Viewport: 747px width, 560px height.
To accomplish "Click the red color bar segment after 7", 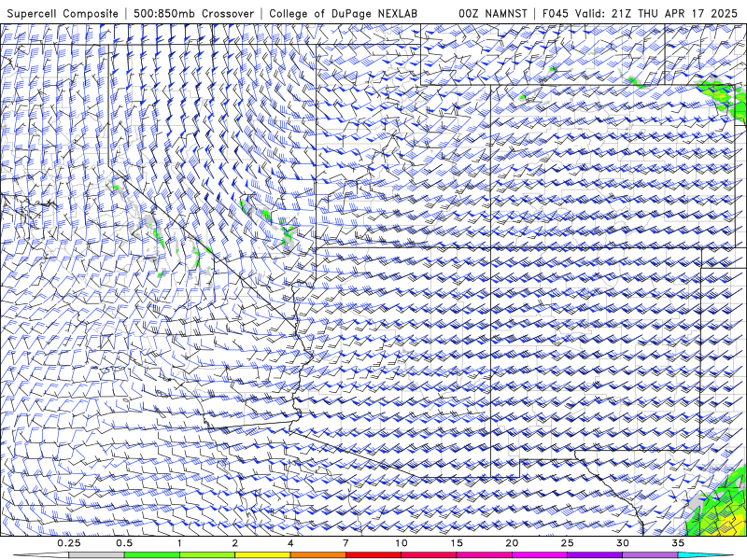I will [373, 555].
